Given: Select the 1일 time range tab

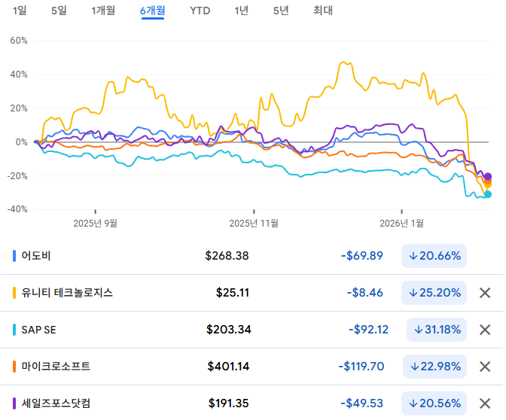Looking at the screenshot, I should click(x=20, y=11).
